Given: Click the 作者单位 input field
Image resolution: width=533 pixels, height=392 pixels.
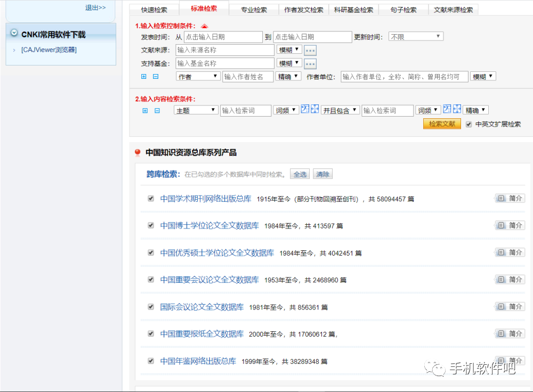Looking at the screenshot, I should [405, 77].
